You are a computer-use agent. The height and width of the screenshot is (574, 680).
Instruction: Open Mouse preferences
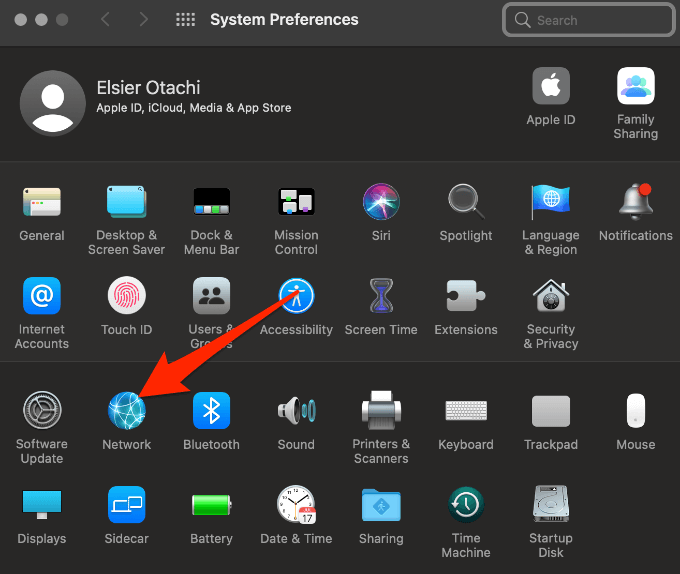[636, 410]
